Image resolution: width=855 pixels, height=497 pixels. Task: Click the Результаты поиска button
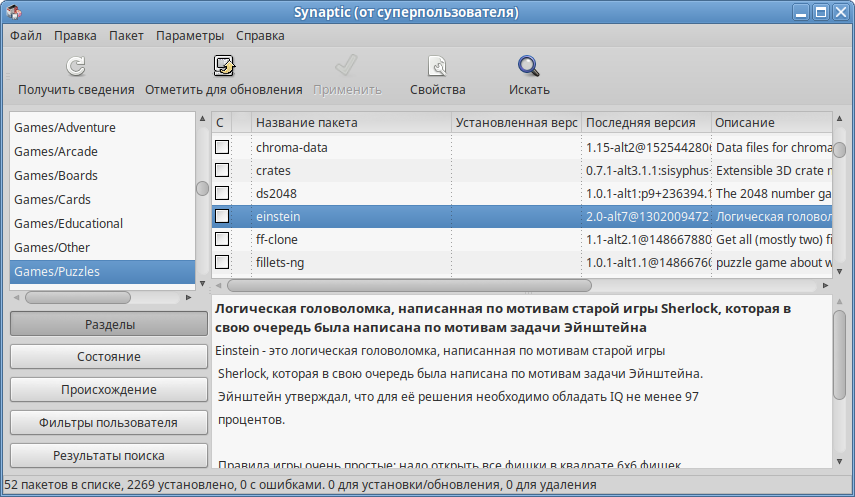[x=108, y=455]
